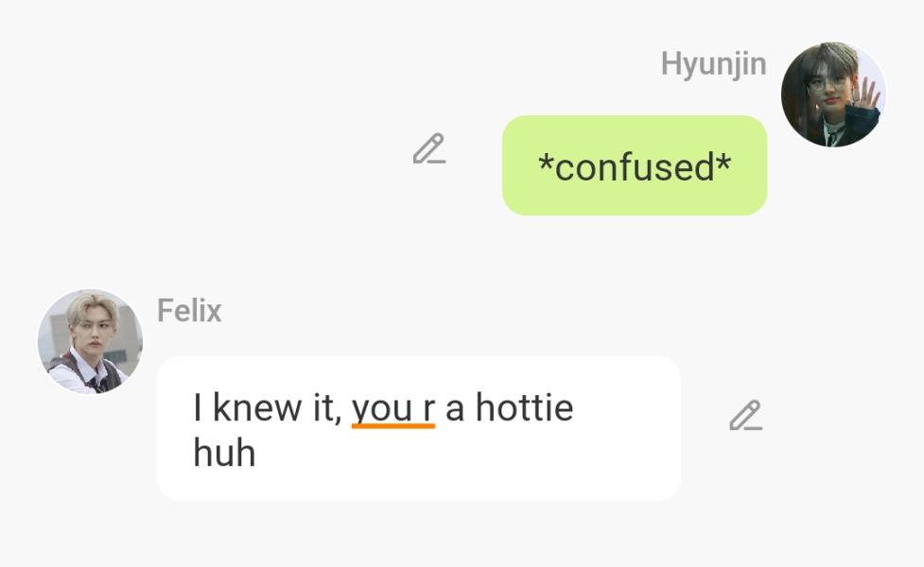
Task: Click the closing asterisk after "confused"
Action: coord(724,162)
